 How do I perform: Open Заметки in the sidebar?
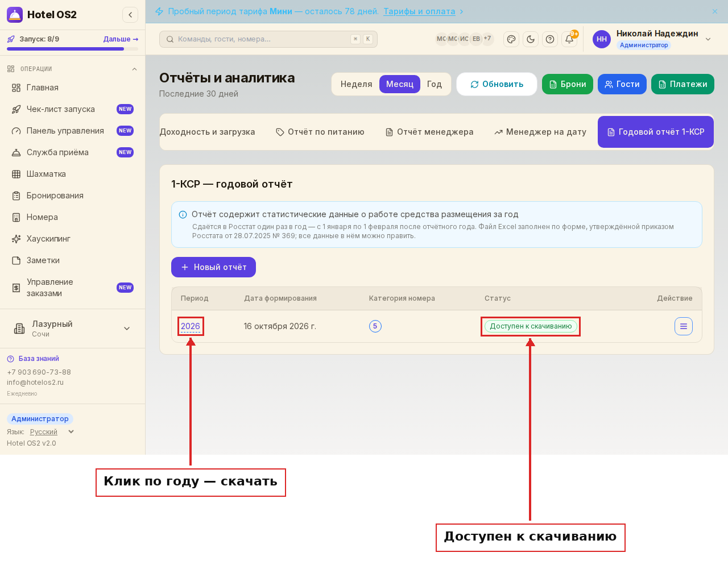73,260
